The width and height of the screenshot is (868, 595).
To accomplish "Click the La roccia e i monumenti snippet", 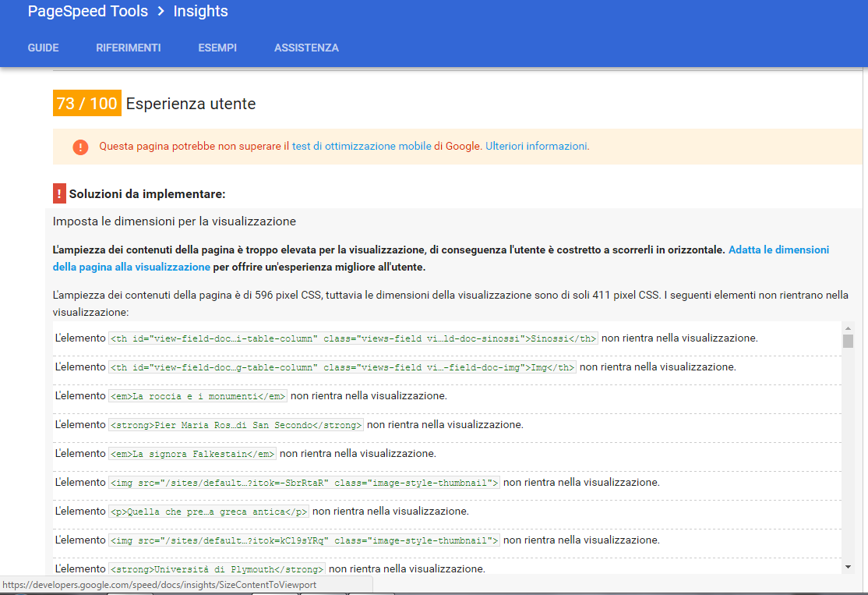I will [198, 396].
